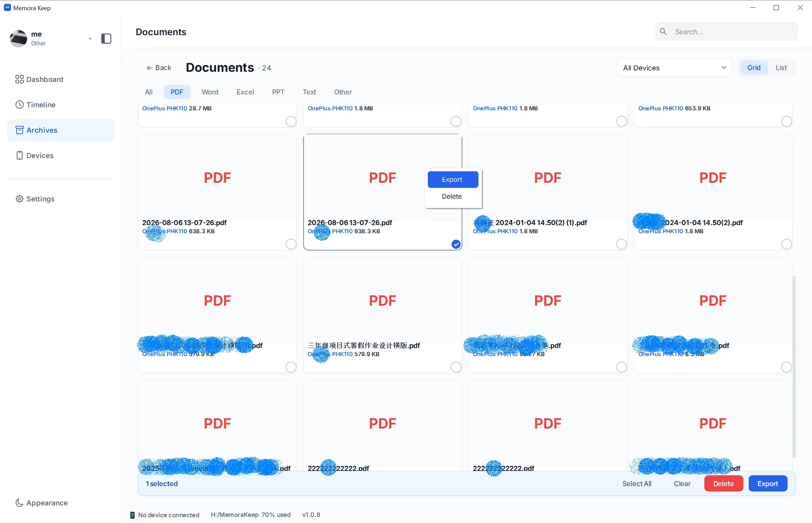Open the All Devices dropdown
The image size is (812, 523).
(674, 68)
